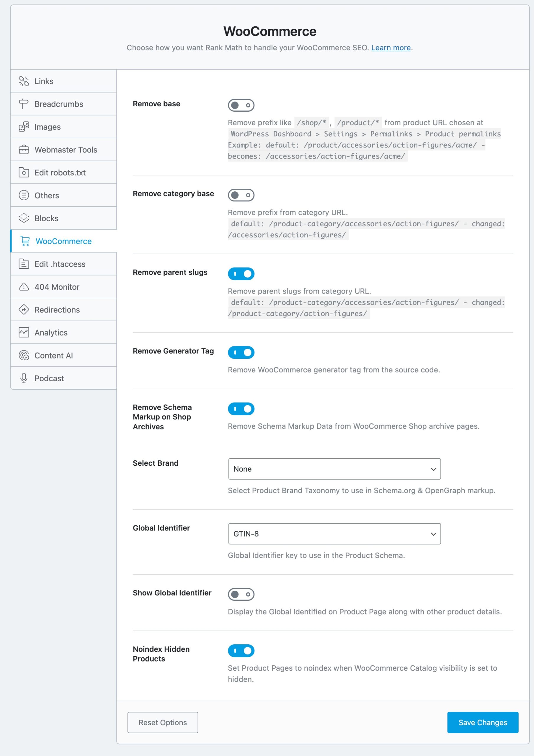This screenshot has height=756, width=534.
Task: Enable the Remove base toggle
Action: (241, 105)
